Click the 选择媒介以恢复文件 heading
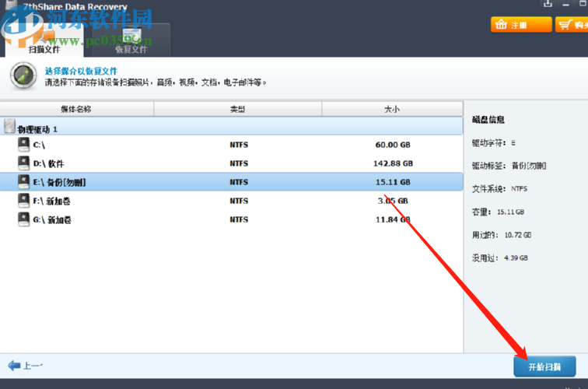This screenshot has height=389, width=588. 82,71
